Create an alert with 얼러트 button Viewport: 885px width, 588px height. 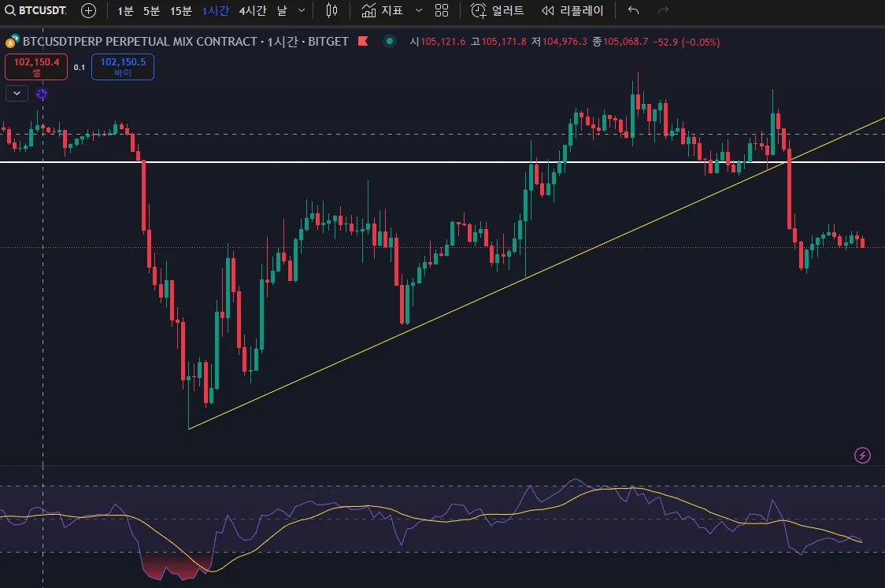click(498, 10)
